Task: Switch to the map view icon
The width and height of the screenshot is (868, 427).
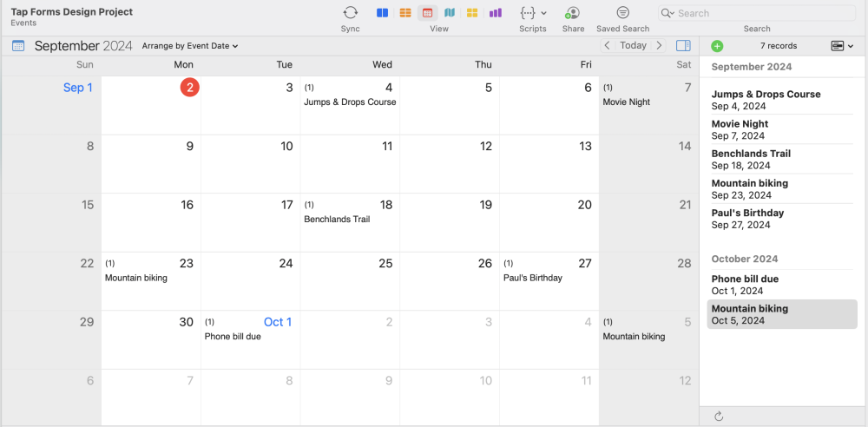Action: [x=450, y=13]
